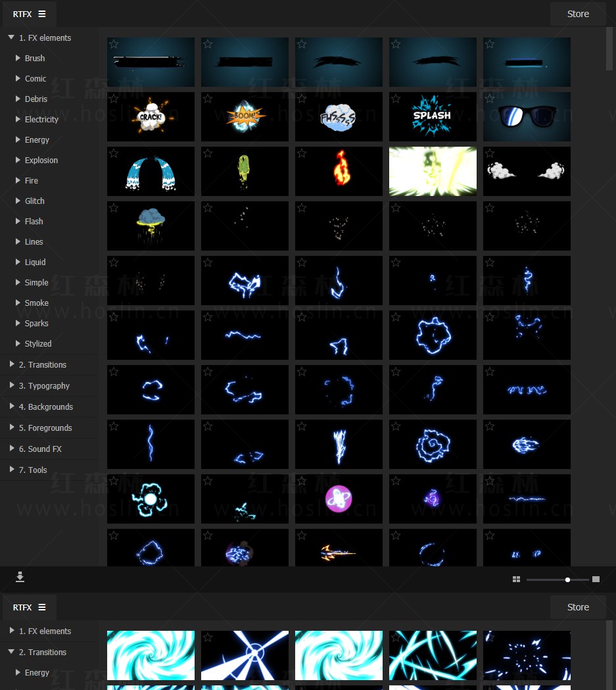Screen dimensions: 616x690
Task: Select the first black brush stroke thumbnail
Action: click(x=151, y=62)
